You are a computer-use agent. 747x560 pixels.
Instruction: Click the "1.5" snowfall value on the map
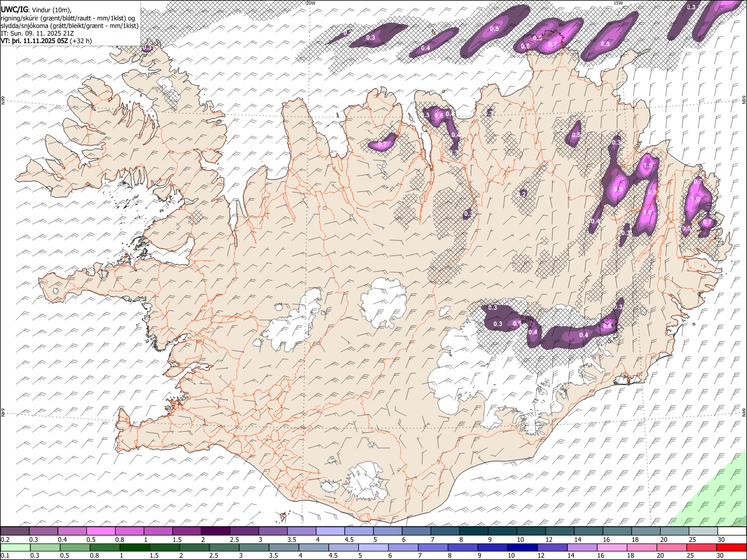coord(647,166)
